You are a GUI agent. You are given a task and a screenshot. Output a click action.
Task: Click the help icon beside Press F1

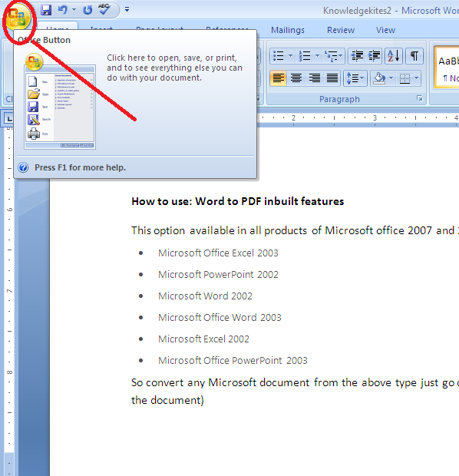point(23,167)
